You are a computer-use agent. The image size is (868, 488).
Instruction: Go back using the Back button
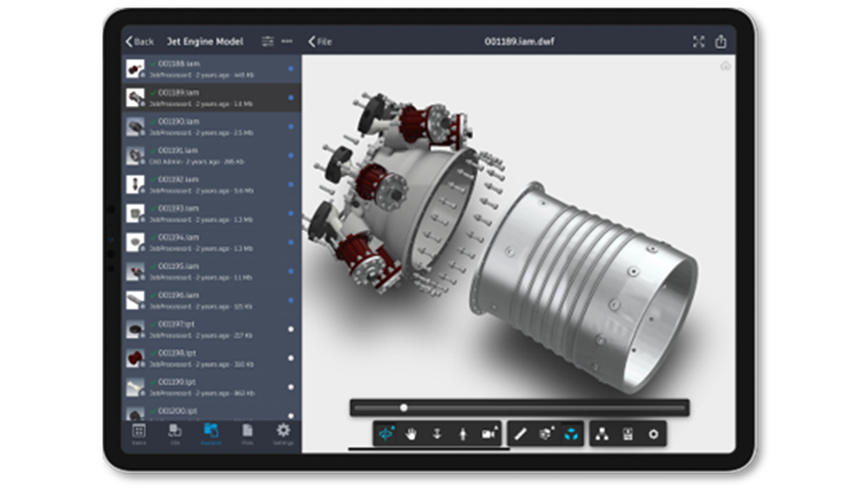[x=140, y=41]
